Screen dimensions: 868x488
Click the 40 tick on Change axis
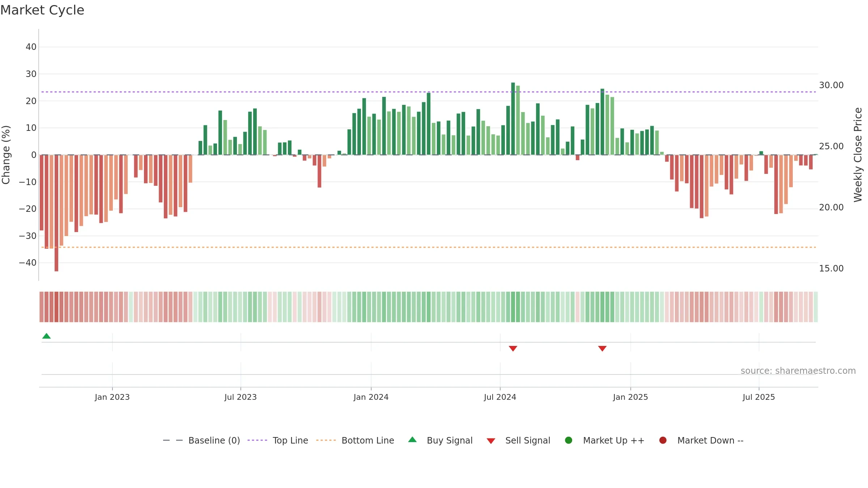point(31,47)
